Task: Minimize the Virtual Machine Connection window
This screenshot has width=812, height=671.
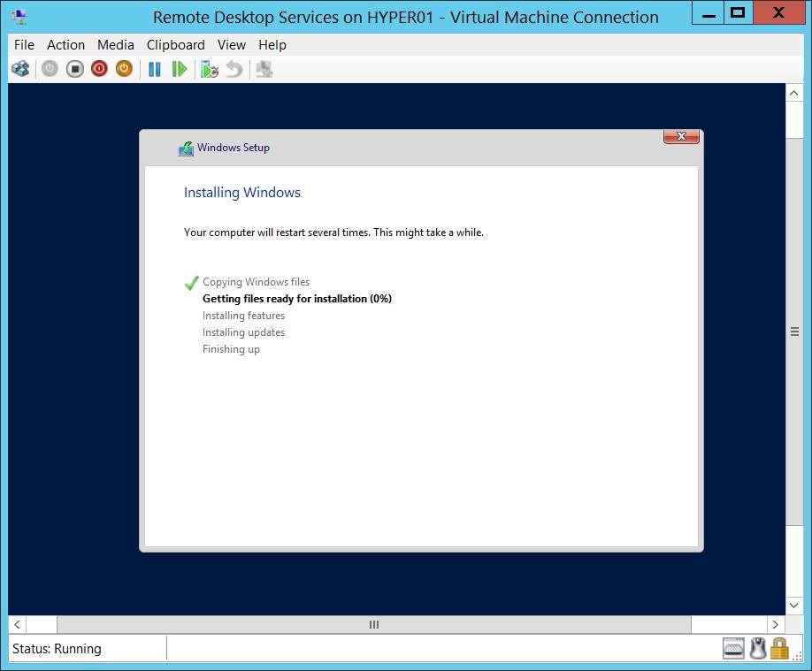Action: click(709, 13)
